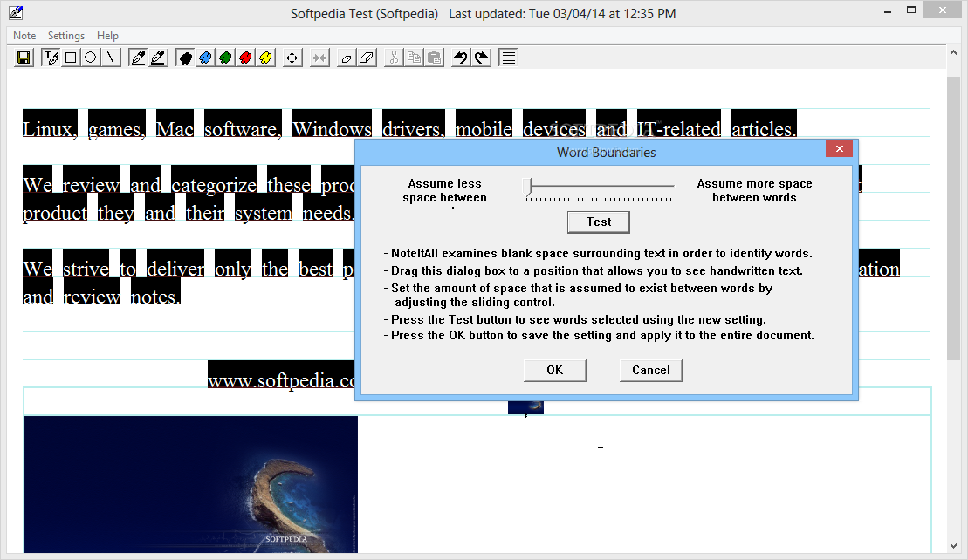Viewport: 968px width, 560px height.
Task: Minimize the NoteItAll window
Action: point(888,11)
